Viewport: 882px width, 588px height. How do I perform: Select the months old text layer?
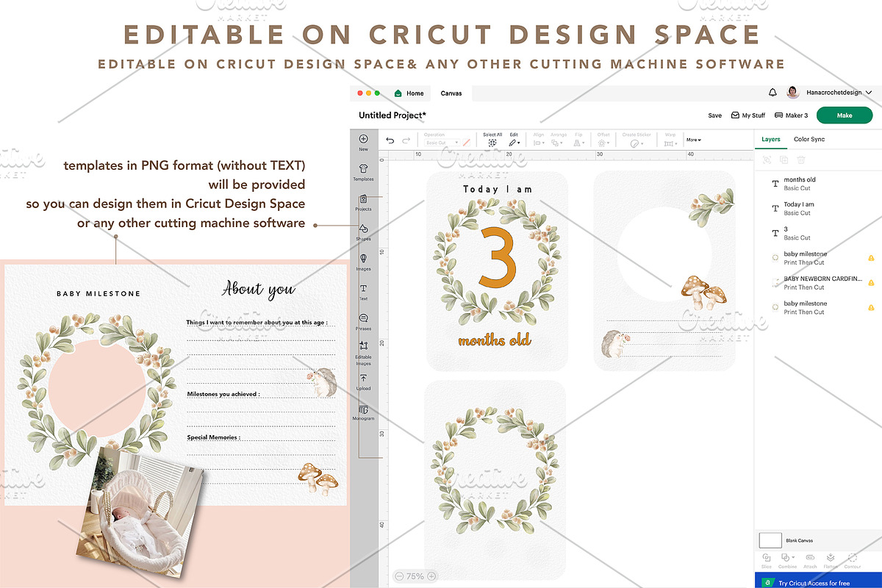coord(818,184)
